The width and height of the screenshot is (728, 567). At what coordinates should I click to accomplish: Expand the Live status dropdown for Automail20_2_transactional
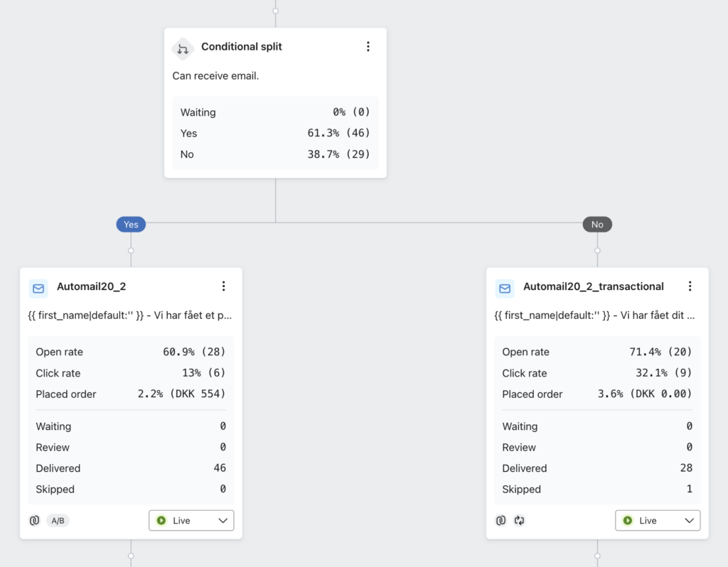coord(658,521)
